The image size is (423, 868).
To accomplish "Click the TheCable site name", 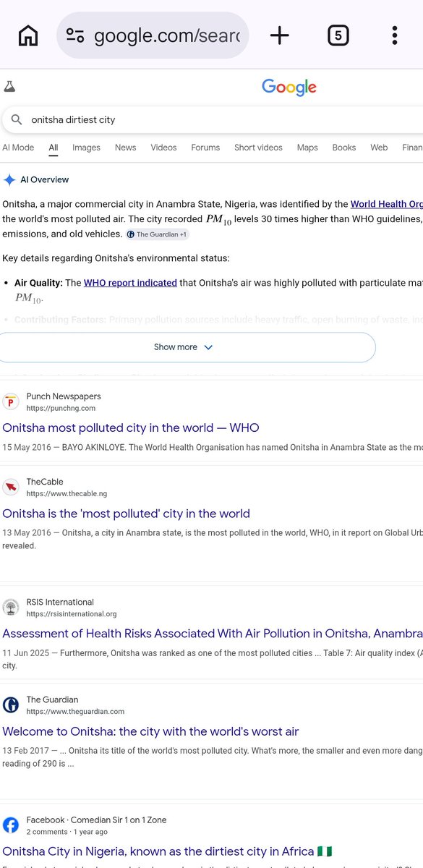I will 45,482.
